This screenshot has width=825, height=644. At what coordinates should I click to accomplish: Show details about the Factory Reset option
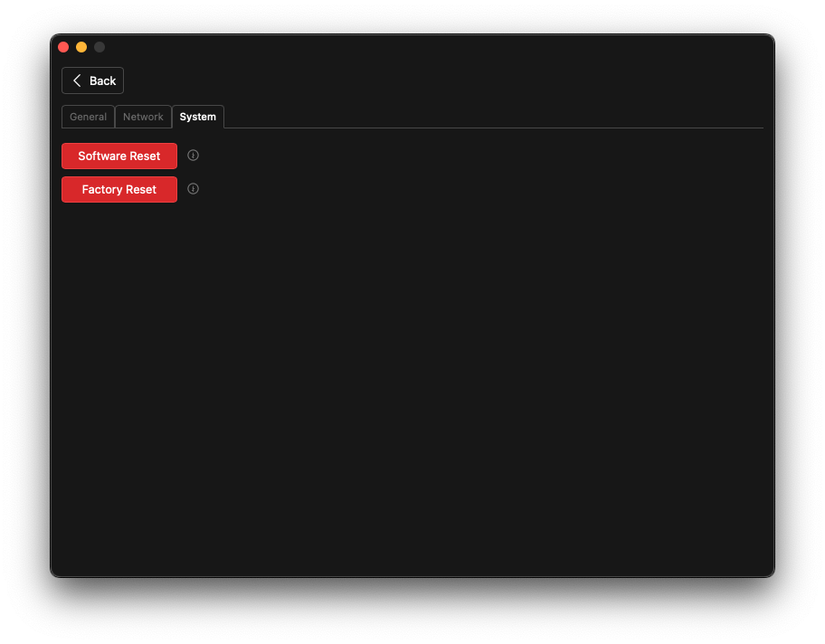click(x=193, y=189)
